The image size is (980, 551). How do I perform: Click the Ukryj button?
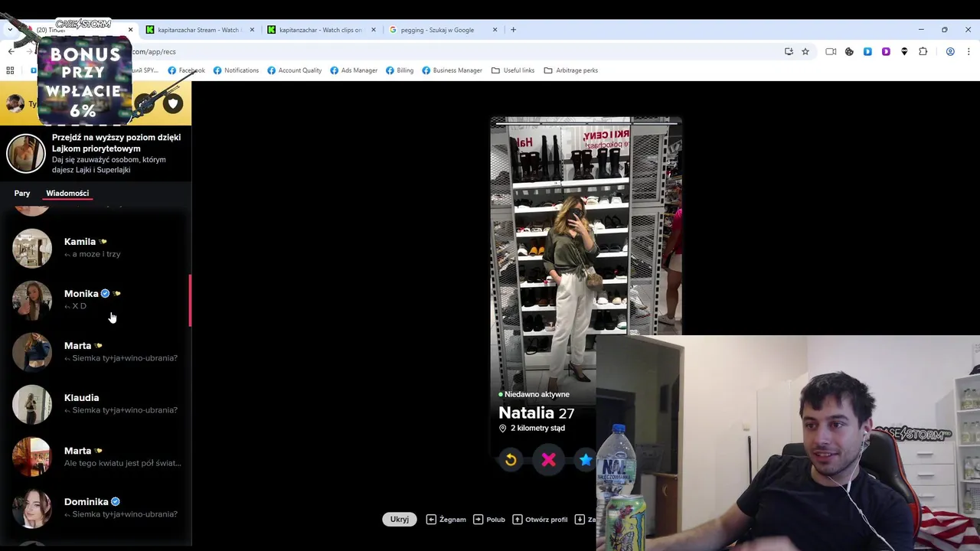click(x=400, y=519)
